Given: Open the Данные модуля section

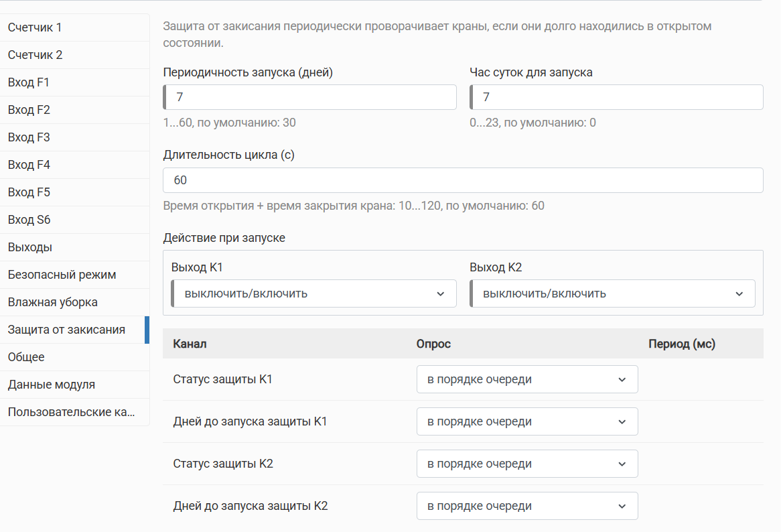Looking at the screenshot, I should [75, 385].
